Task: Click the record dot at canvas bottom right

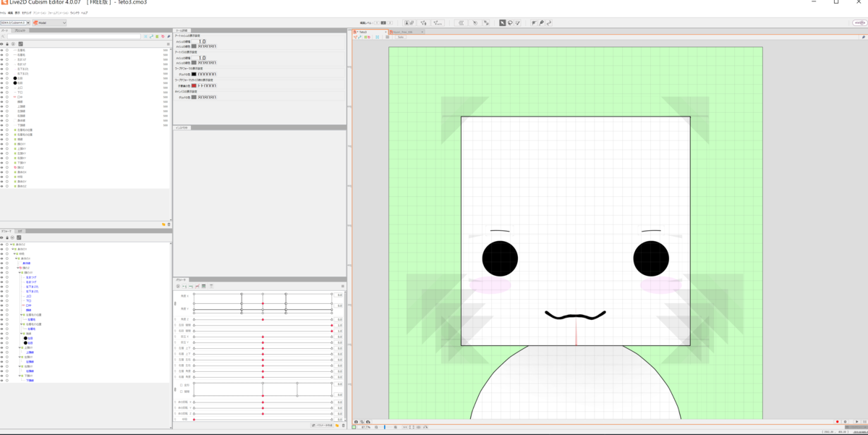Action: pyautogui.click(x=837, y=421)
